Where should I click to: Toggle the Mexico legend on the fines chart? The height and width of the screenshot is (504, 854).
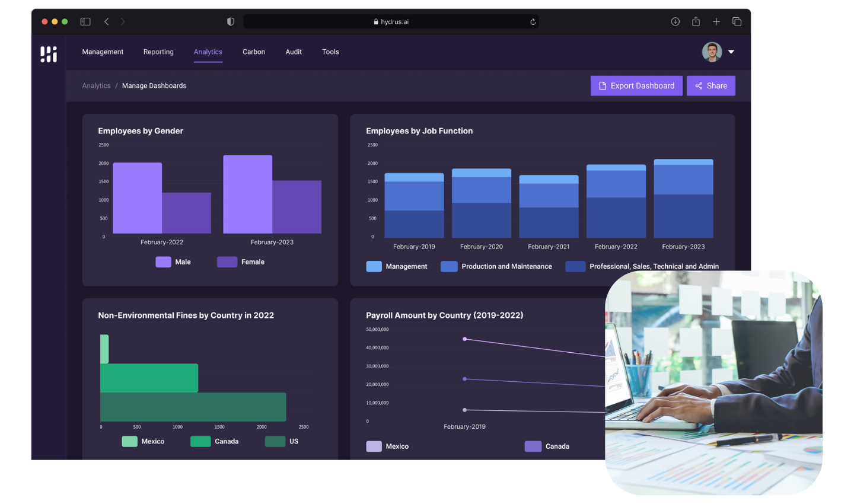[x=142, y=441]
